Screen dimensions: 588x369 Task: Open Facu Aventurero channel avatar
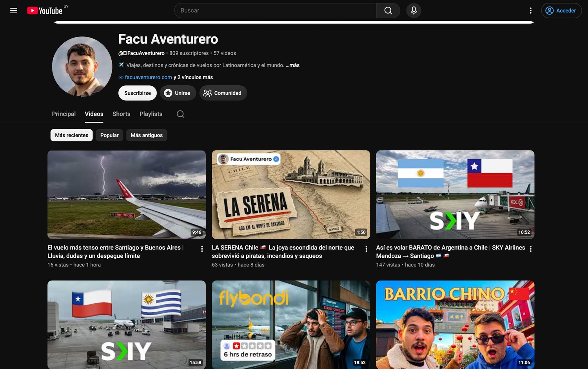[x=82, y=67]
